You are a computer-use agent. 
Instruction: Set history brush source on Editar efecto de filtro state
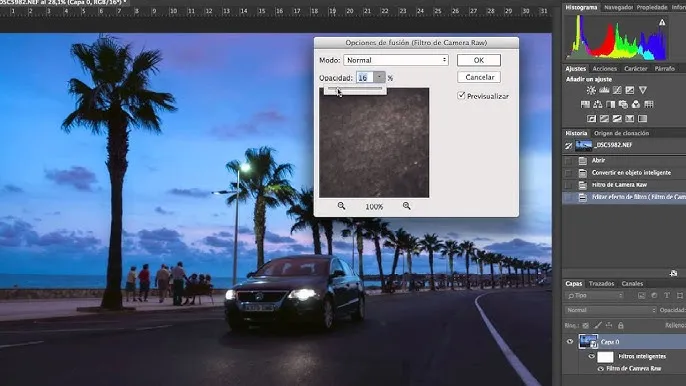568,197
